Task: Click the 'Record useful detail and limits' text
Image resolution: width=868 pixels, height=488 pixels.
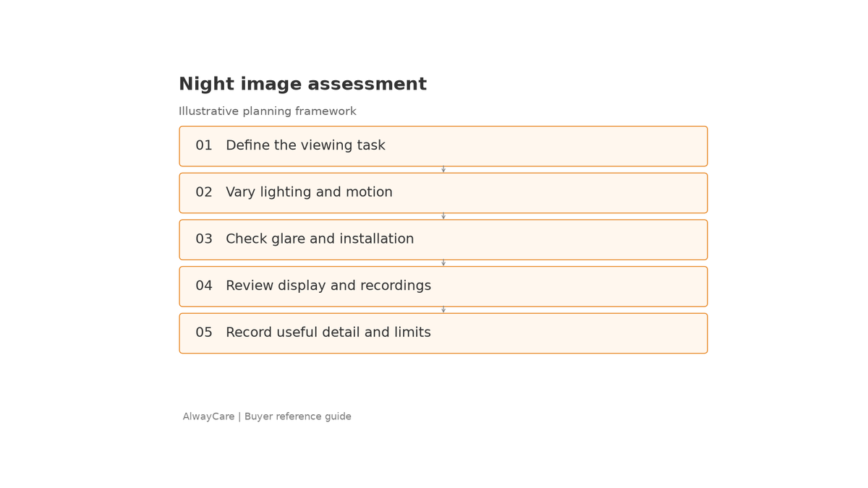Action: point(328,333)
